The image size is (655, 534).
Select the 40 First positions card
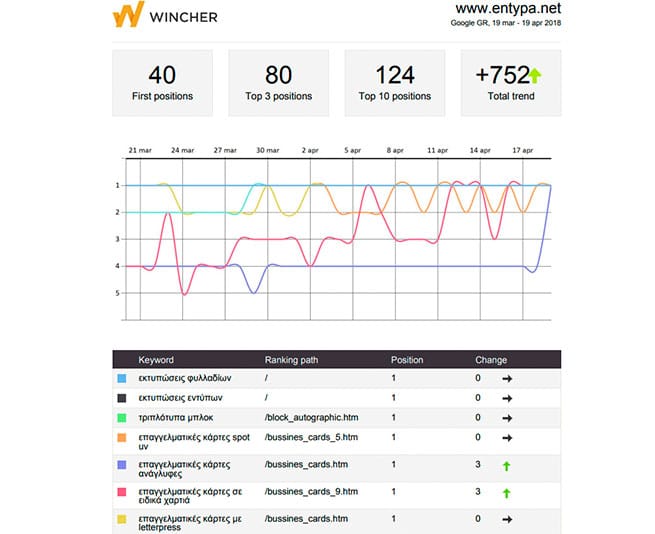click(x=162, y=83)
